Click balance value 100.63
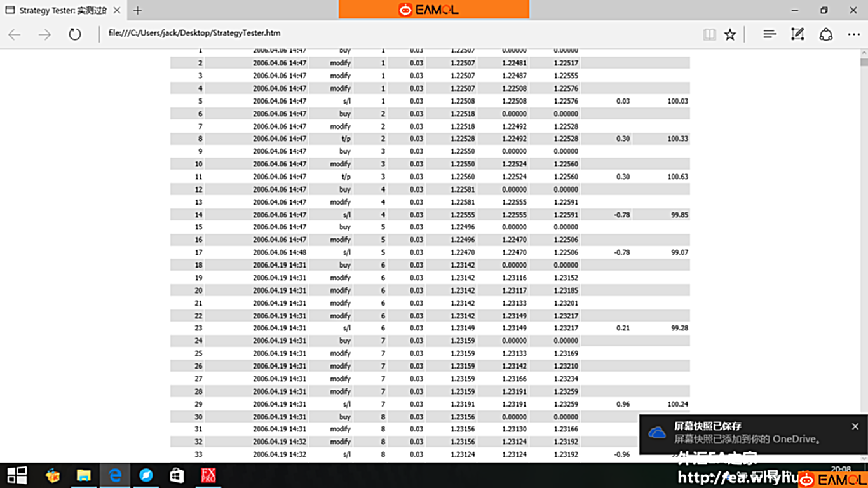The height and width of the screenshot is (488, 868). (678, 177)
